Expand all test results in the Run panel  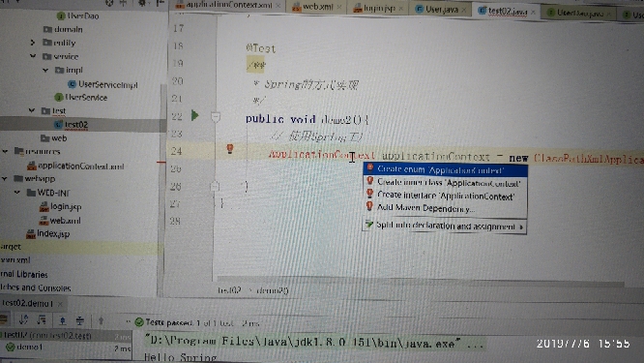(62, 320)
